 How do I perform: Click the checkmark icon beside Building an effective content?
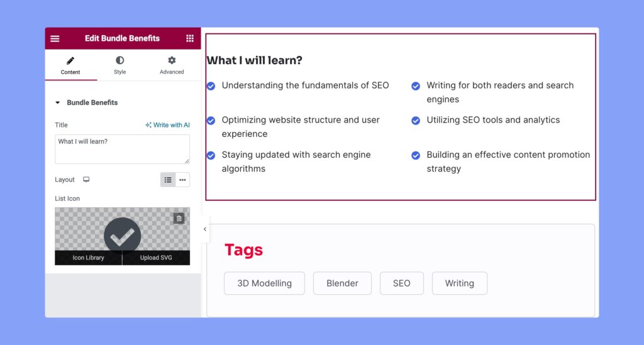(x=416, y=155)
